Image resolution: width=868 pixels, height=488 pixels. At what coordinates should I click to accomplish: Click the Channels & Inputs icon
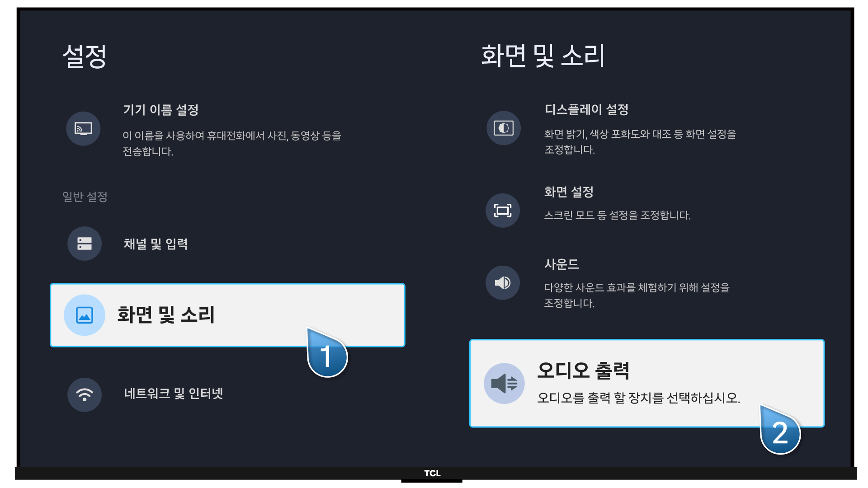[x=85, y=244]
